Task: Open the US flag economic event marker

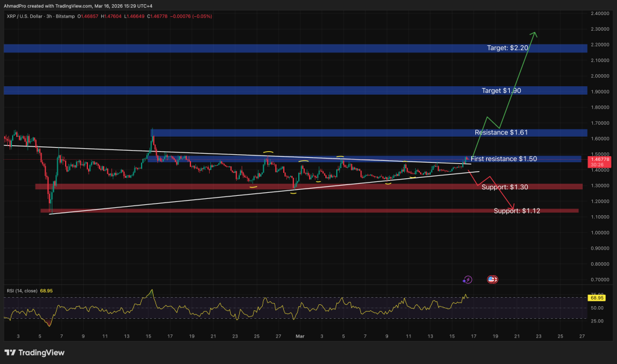Action: pyautogui.click(x=492, y=279)
